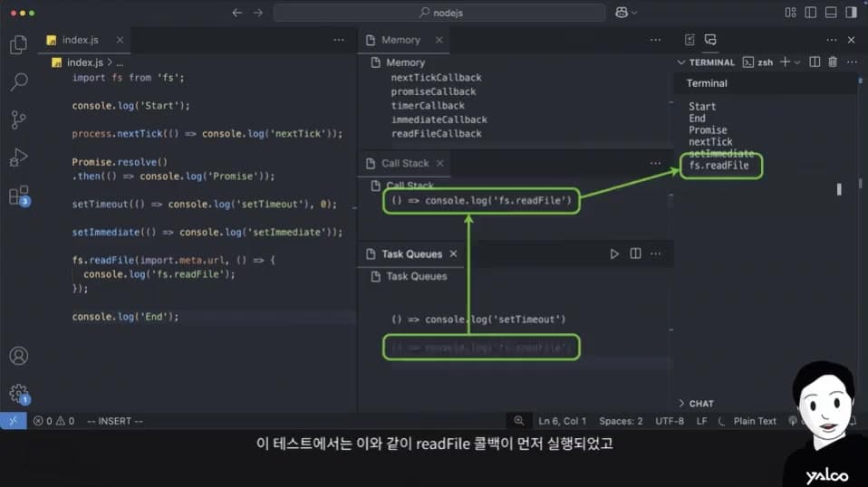The height and width of the screenshot is (487, 868).
Task: Click readFileCallback in Memory
Action: [x=436, y=133]
